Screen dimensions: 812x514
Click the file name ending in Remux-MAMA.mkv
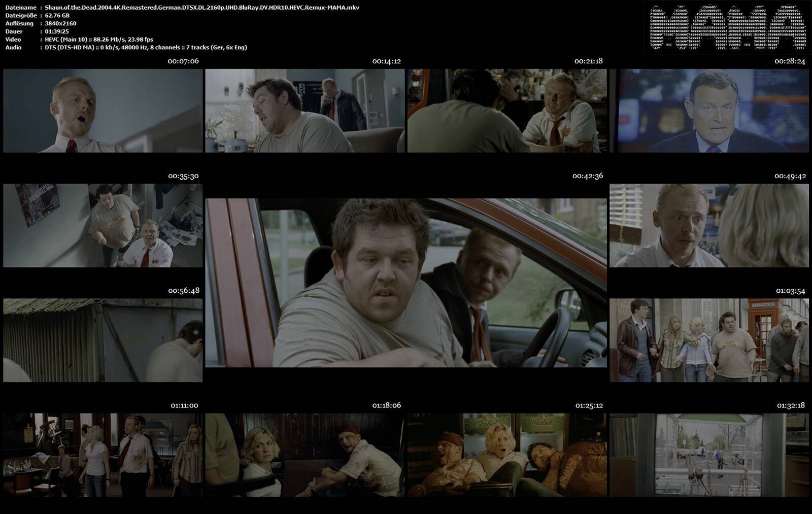(x=202, y=8)
